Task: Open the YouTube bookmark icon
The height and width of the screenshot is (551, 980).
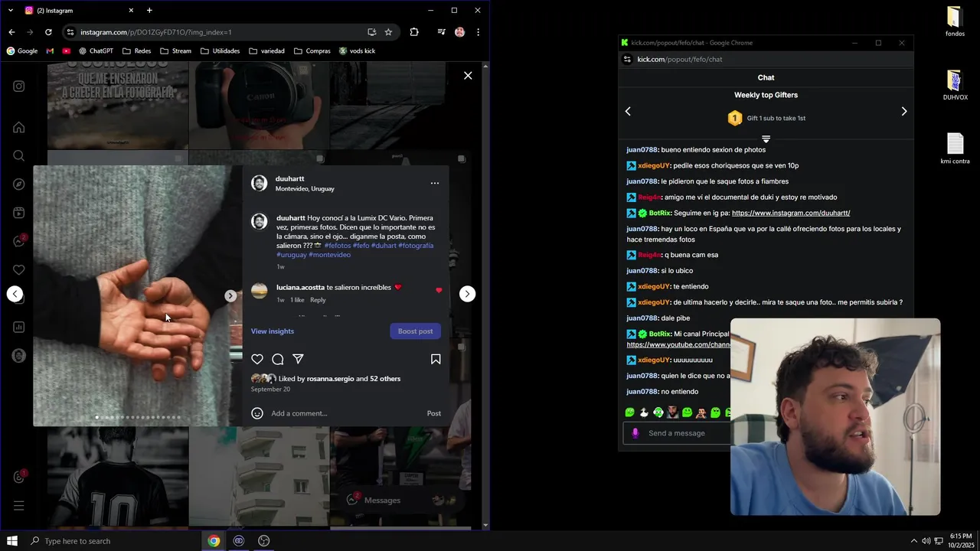Action: coord(67,51)
